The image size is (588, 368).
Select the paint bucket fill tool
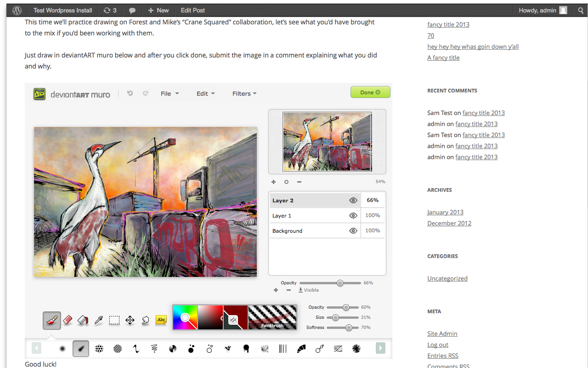(x=83, y=320)
